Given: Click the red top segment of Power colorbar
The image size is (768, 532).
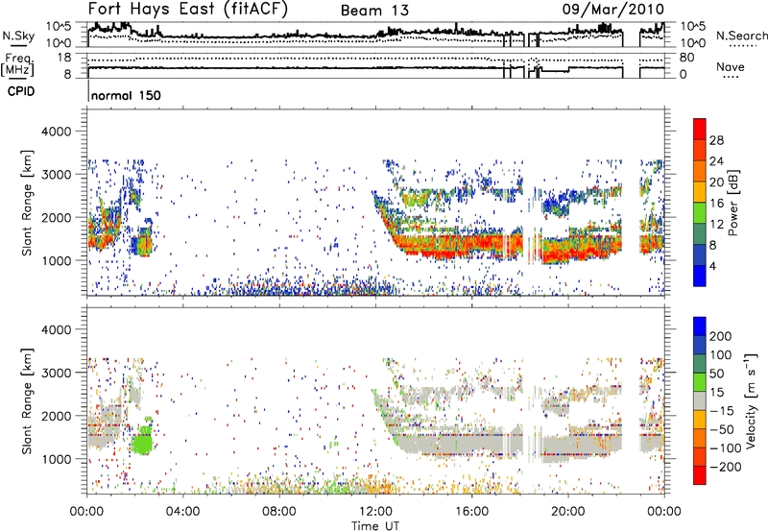Looking at the screenshot, I should [x=700, y=129].
